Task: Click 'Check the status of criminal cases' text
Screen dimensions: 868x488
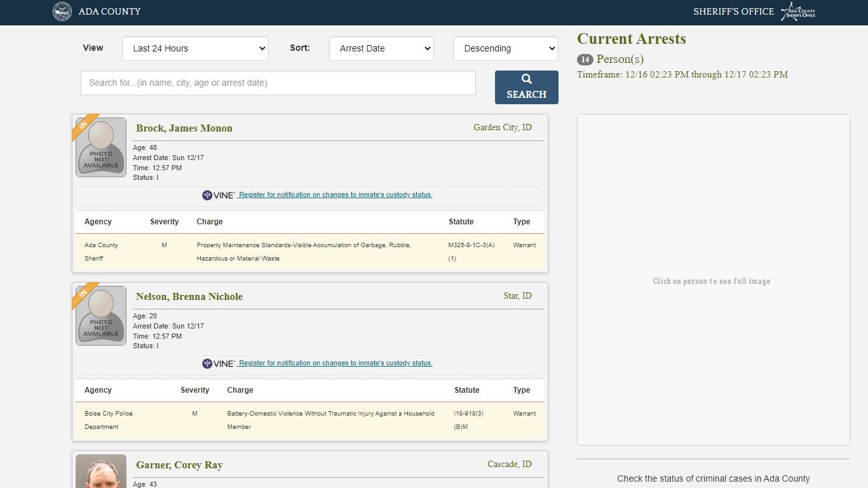Action: [x=714, y=479]
